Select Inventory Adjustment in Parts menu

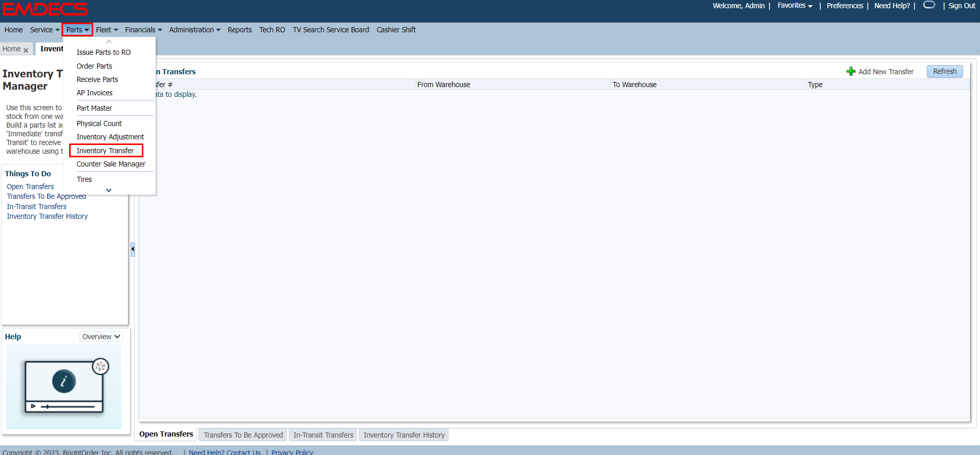[111, 137]
